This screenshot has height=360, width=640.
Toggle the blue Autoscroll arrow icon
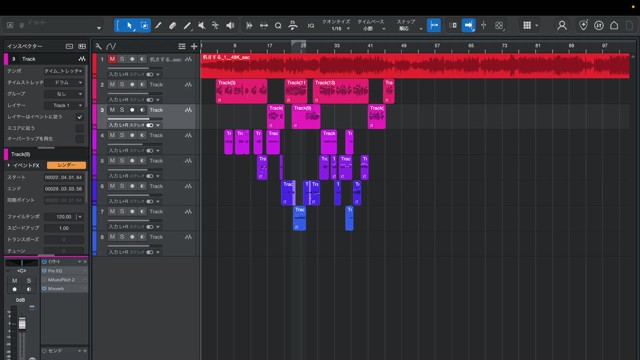coord(468,25)
